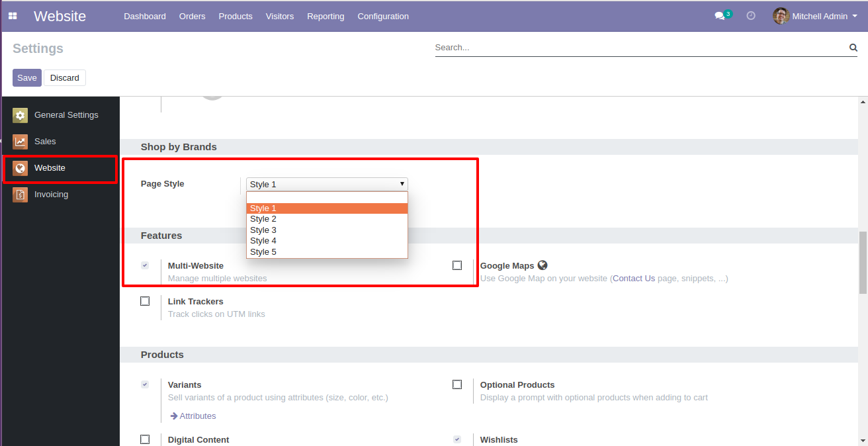Open the Products menu
The height and width of the screenshot is (446, 868).
pyautogui.click(x=236, y=16)
